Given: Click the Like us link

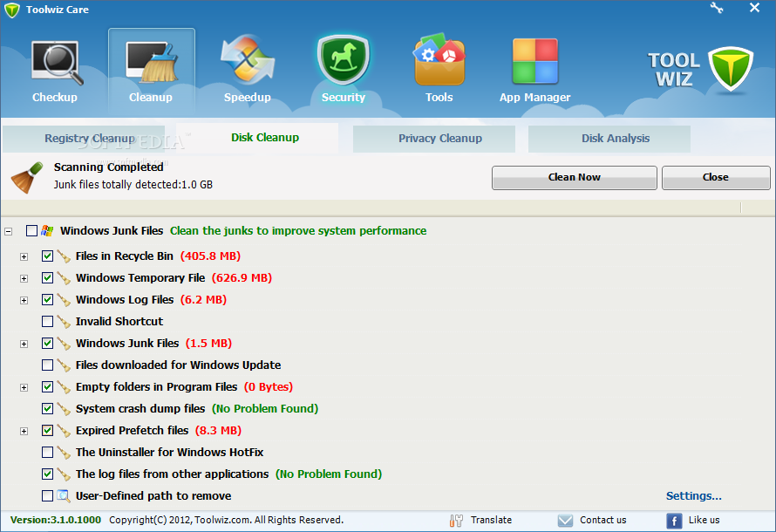Looking at the screenshot, I should click(704, 520).
